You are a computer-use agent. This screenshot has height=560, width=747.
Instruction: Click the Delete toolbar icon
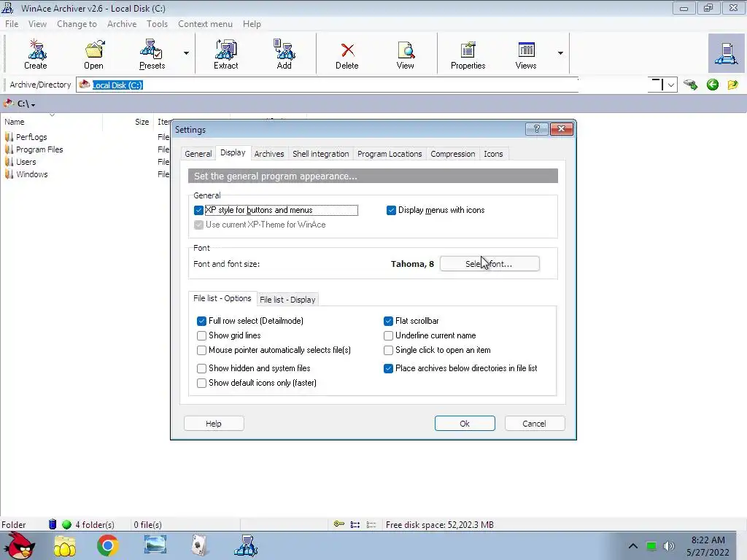coord(347,54)
